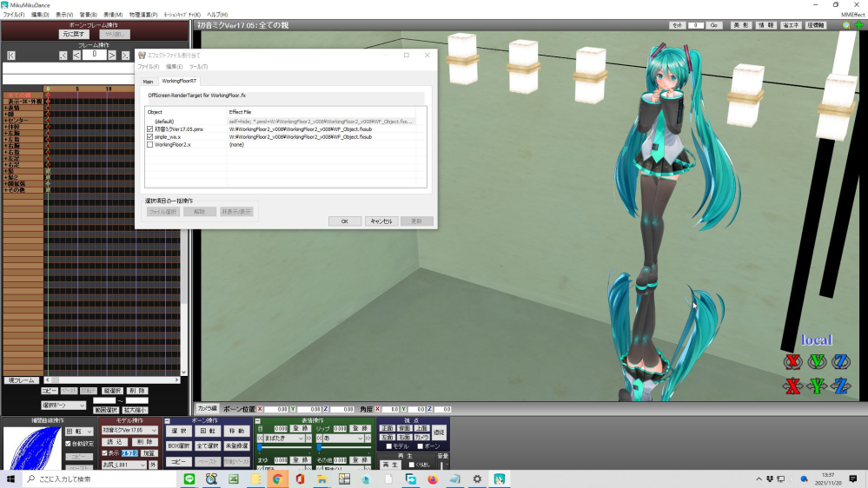Viewport: 868px width, 488px height.
Task: Toggle the 表示 model display checkbox
Action: click(x=104, y=453)
